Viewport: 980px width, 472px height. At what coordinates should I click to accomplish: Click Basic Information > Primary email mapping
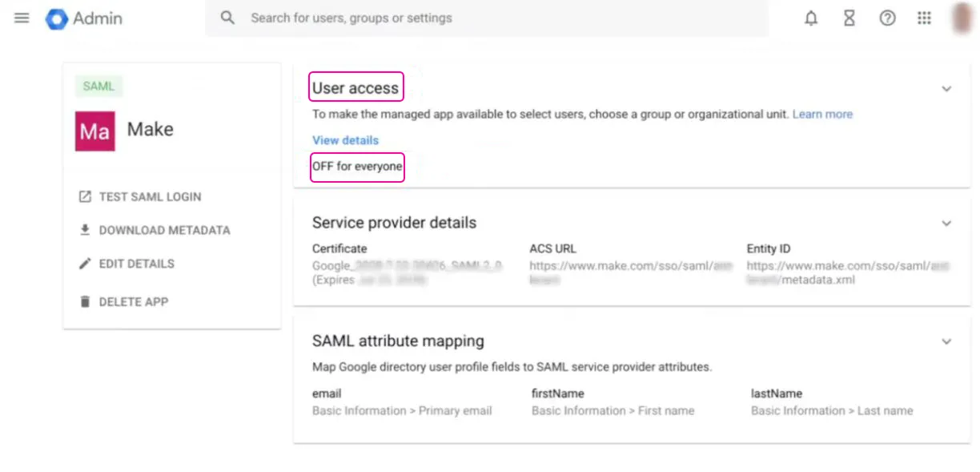(x=402, y=410)
